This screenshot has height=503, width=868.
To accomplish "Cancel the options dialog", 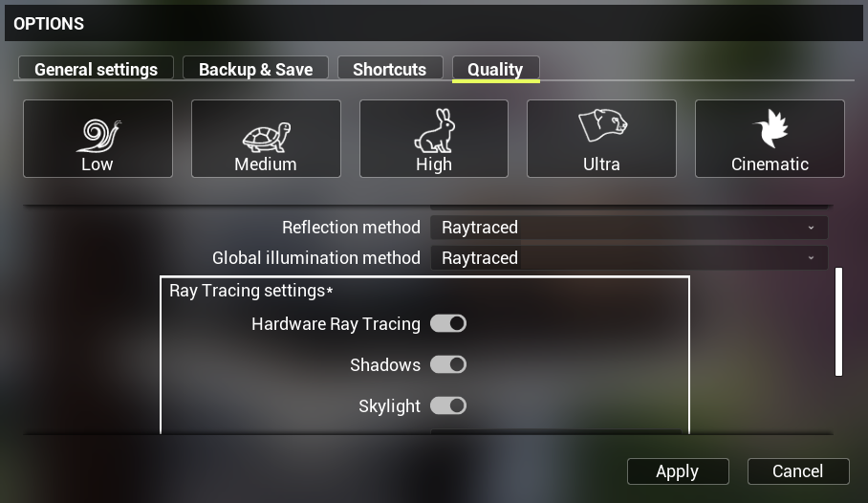I will (797, 471).
